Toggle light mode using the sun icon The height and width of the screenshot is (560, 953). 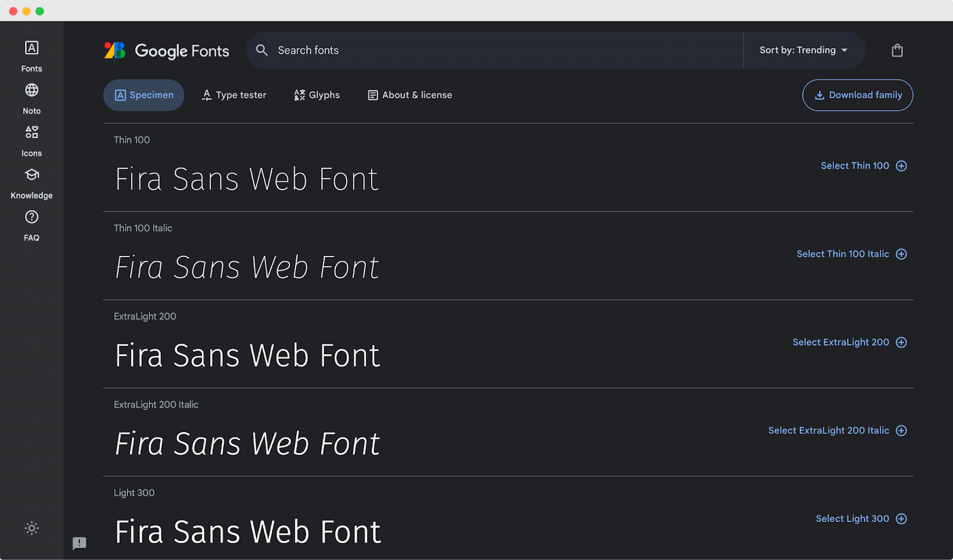(31, 528)
